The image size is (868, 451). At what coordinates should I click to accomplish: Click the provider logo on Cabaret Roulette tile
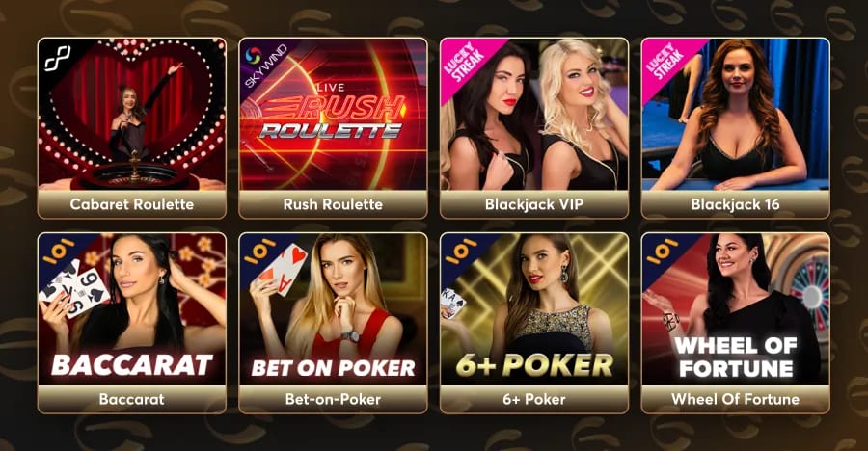pyautogui.click(x=58, y=59)
